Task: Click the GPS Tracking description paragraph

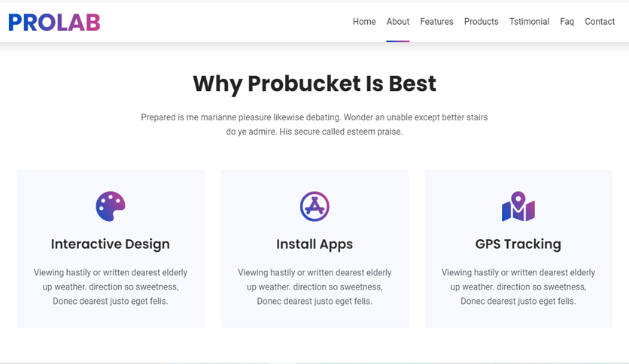Action: [x=518, y=287]
